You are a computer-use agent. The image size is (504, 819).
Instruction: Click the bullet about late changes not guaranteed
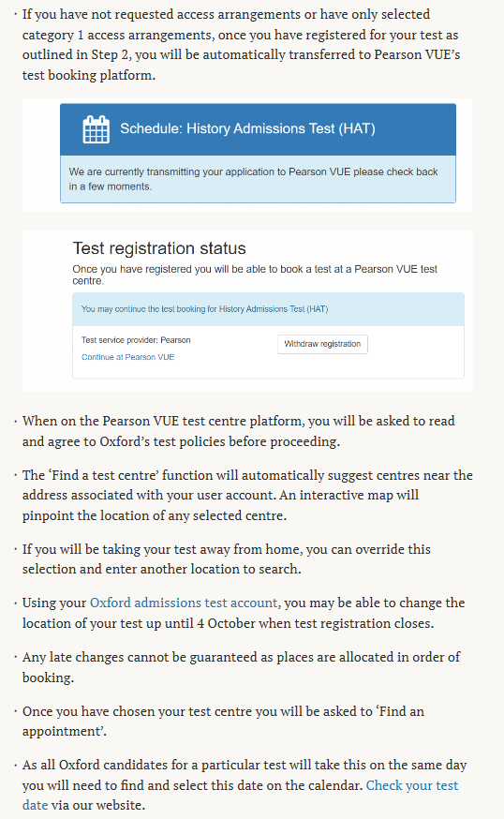click(x=242, y=667)
